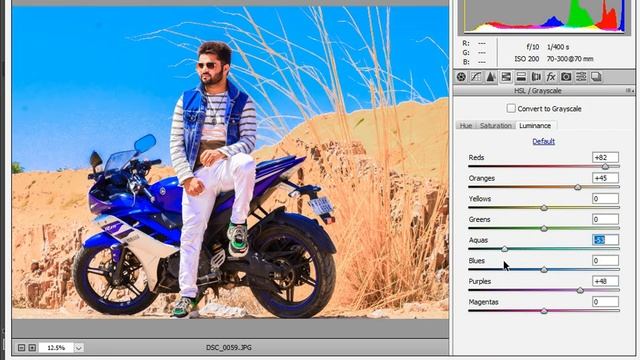640x360 pixels.
Task: Click the Aquas luminance slider handle
Action: click(x=504, y=249)
